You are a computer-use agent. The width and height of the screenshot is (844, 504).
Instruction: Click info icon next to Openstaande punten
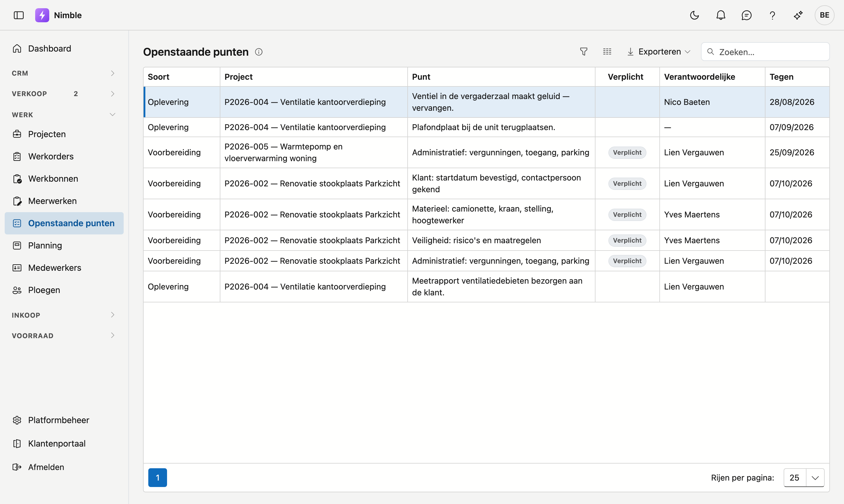pyautogui.click(x=259, y=52)
